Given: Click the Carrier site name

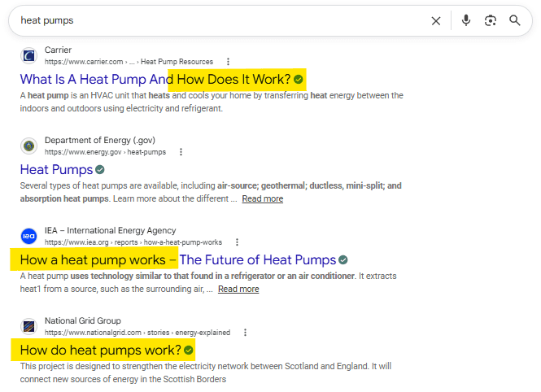Looking at the screenshot, I should [x=58, y=50].
